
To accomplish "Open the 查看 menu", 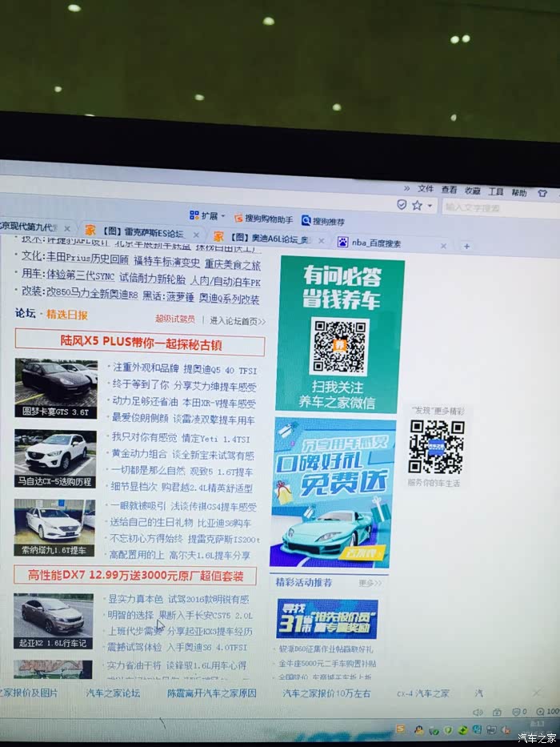I will 449,190.
